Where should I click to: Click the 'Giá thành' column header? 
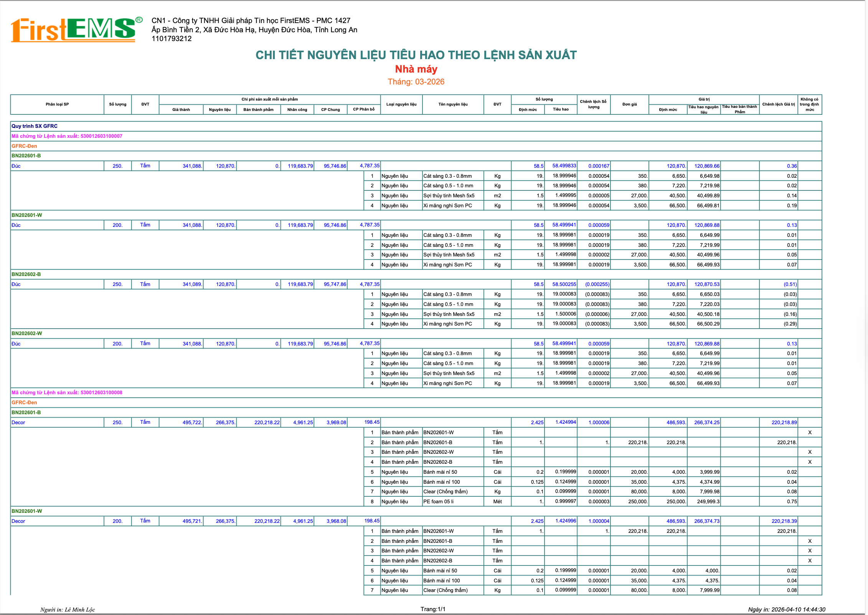click(181, 110)
